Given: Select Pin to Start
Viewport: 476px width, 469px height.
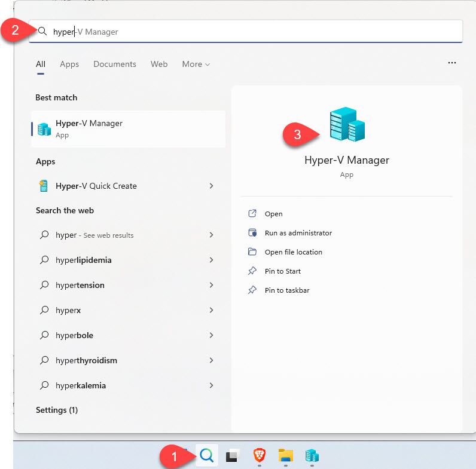Looking at the screenshot, I should tap(283, 271).
